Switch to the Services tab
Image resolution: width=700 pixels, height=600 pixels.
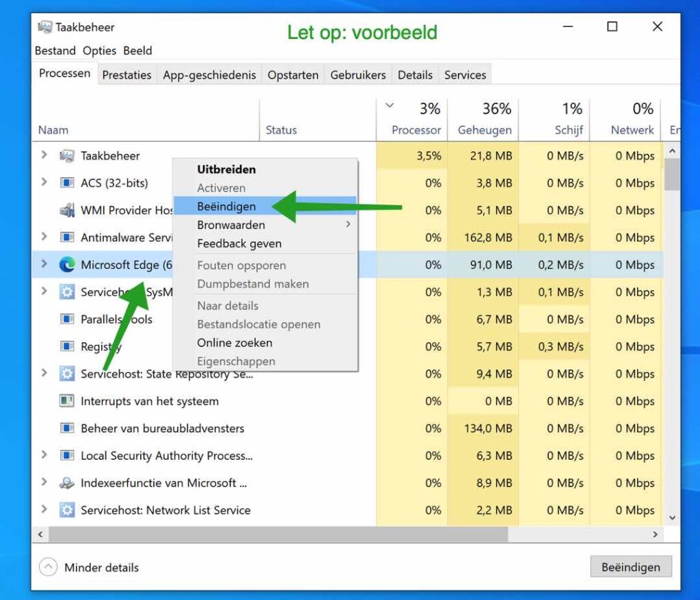click(x=464, y=75)
